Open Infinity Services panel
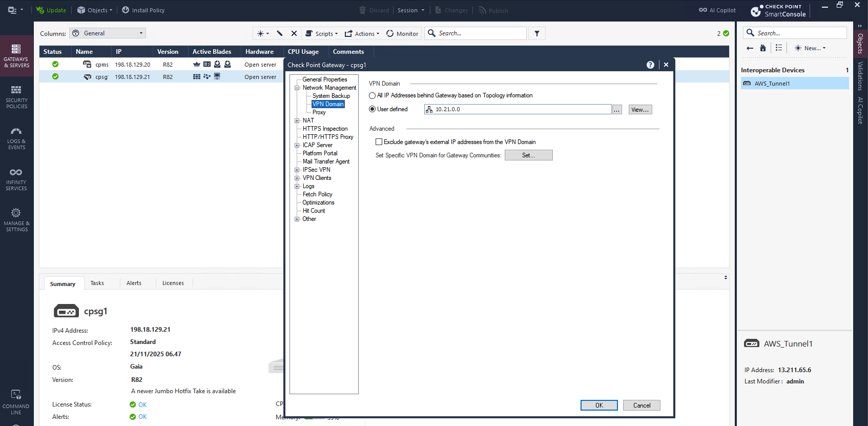Screen dimensions: 868x426 (16, 179)
